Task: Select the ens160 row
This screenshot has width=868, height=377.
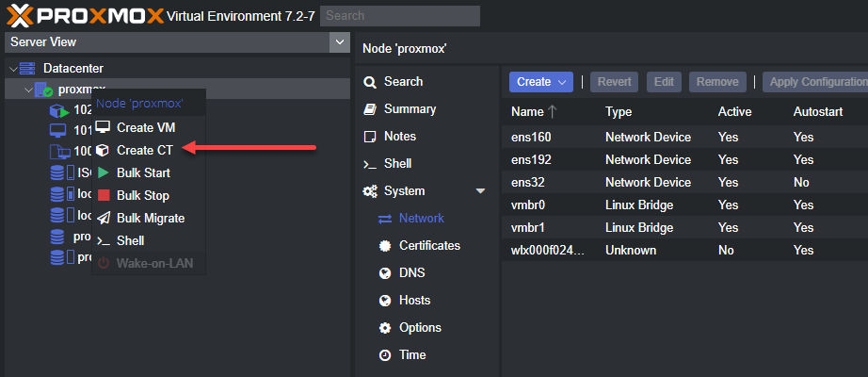Action: 684,137
